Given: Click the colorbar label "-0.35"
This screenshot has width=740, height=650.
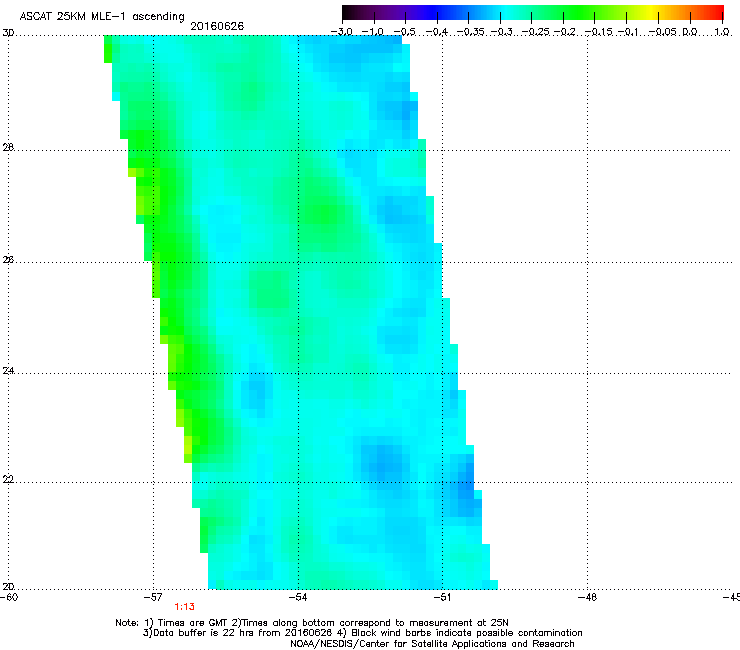Looking at the screenshot, I should click(x=471, y=32).
